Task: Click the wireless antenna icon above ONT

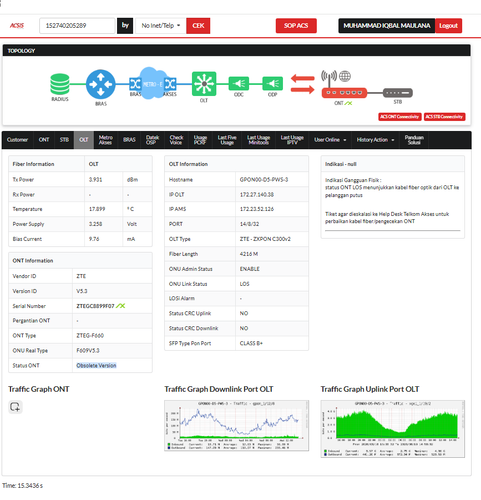Action: pyautogui.click(x=329, y=78)
